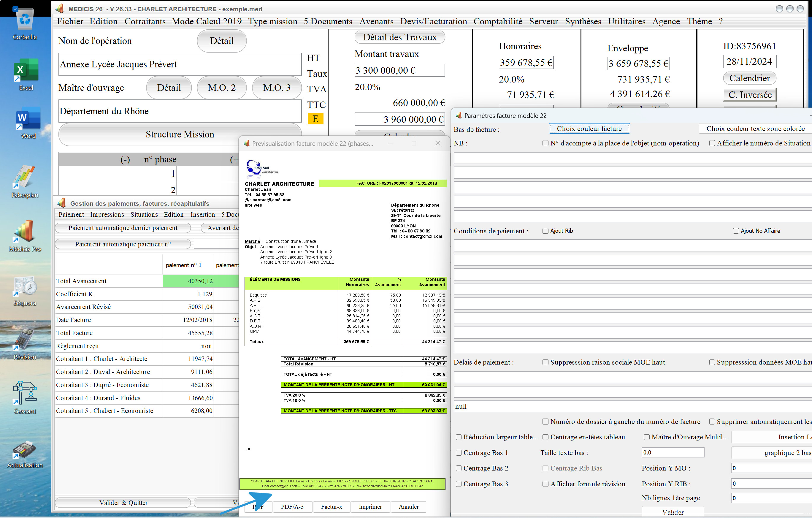Close the Prévisualisation facture window

coord(438,143)
